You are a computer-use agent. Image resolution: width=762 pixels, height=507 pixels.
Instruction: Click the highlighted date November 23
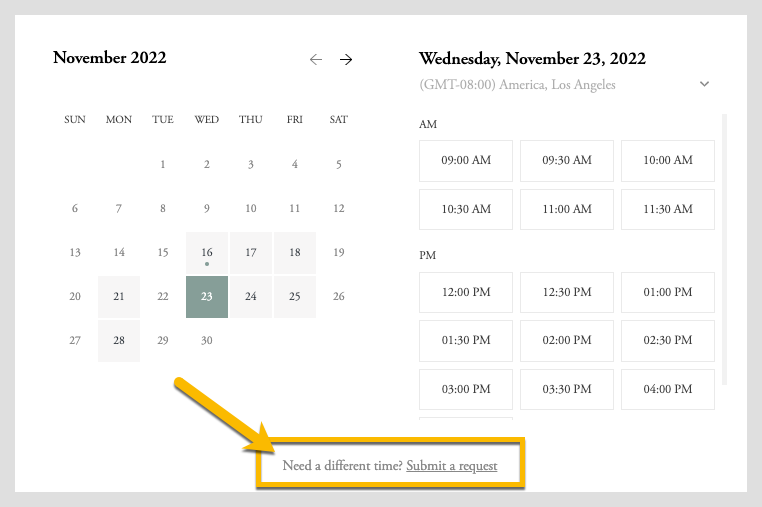click(207, 297)
